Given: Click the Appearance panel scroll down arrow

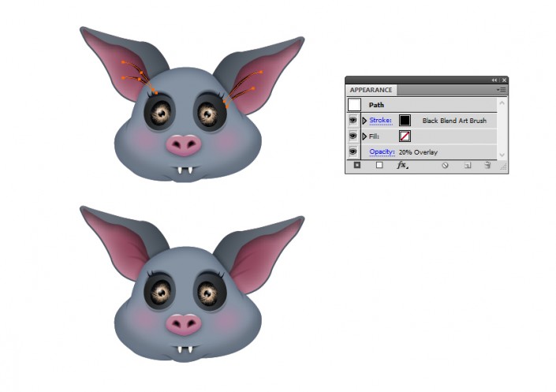Looking at the screenshot, I should click(x=502, y=155).
